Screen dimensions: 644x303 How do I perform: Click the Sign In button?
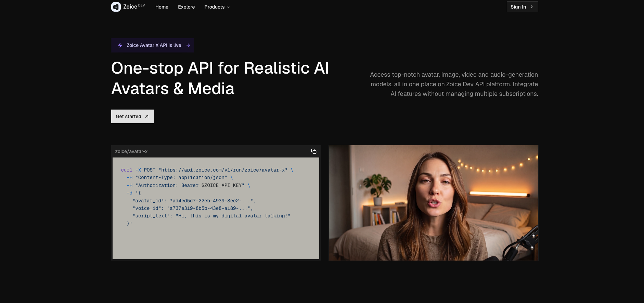coord(522,7)
